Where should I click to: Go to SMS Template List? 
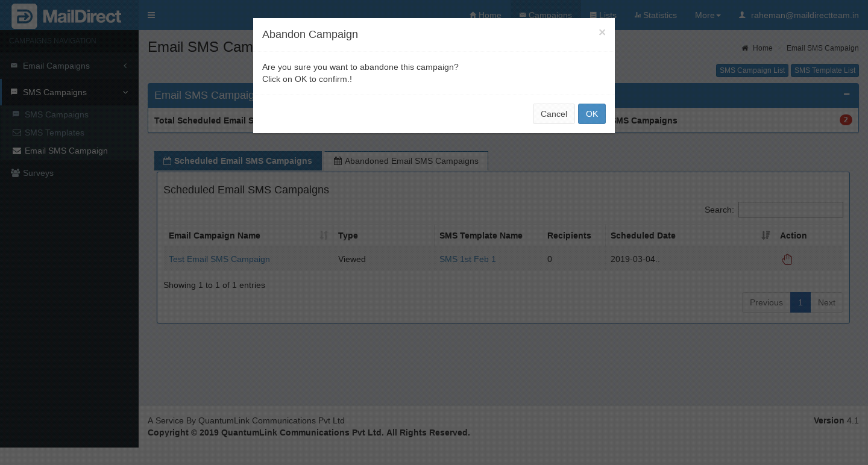pyautogui.click(x=824, y=70)
